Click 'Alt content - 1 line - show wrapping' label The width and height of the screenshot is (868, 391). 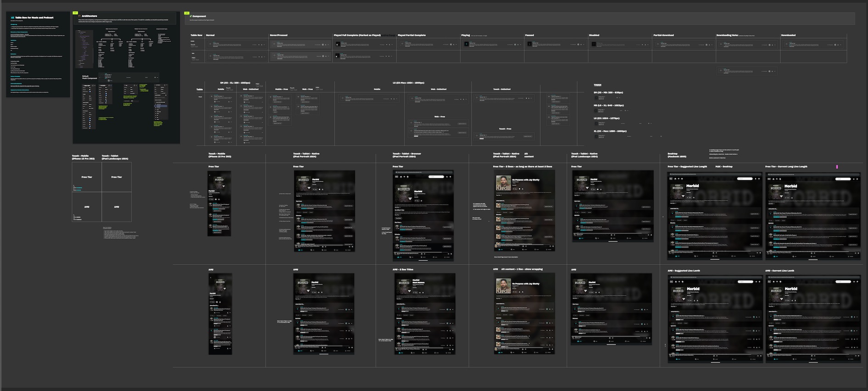tap(522, 269)
